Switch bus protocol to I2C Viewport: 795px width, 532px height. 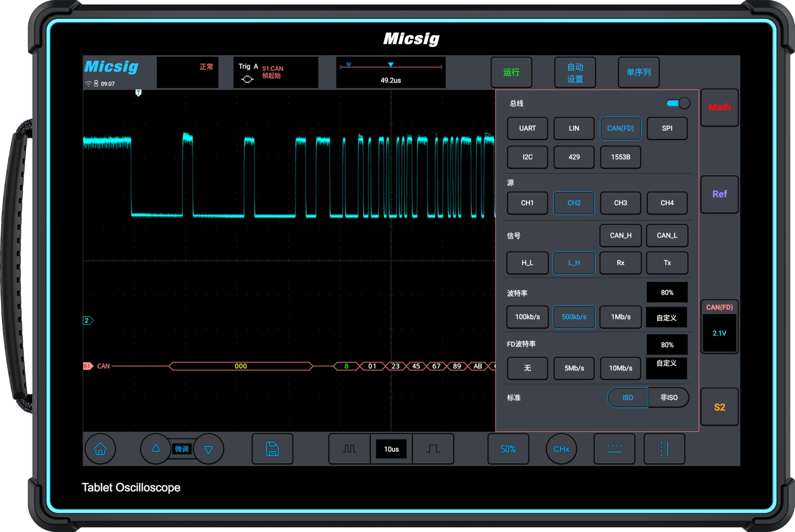tap(527, 157)
